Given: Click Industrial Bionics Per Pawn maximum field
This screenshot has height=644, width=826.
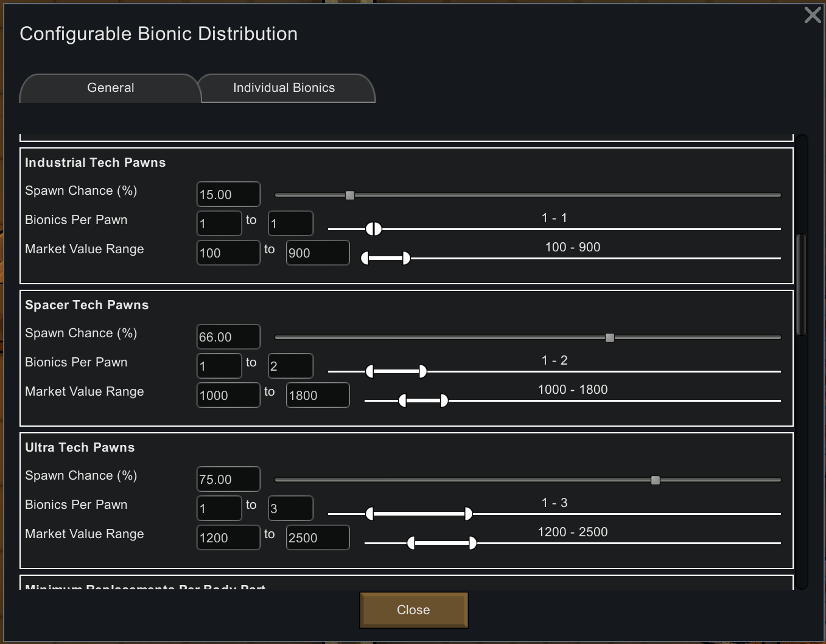Looking at the screenshot, I should click(x=291, y=223).
